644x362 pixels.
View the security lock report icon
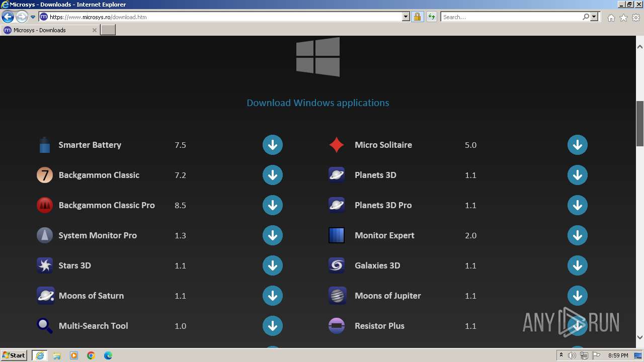coord(417,17)
